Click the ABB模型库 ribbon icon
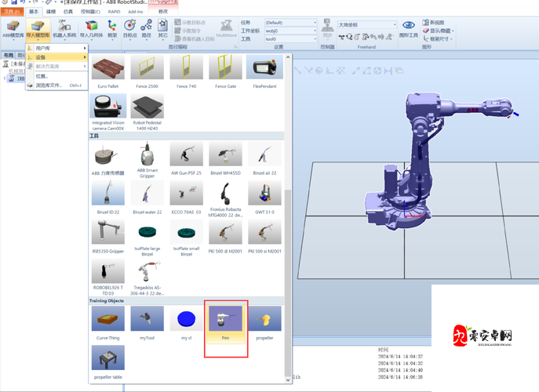 click(13, 29)
